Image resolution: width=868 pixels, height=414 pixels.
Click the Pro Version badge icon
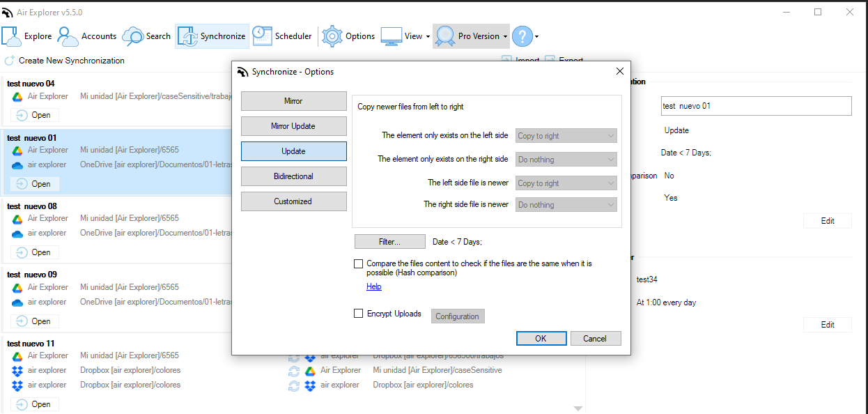tap(444, 36)
